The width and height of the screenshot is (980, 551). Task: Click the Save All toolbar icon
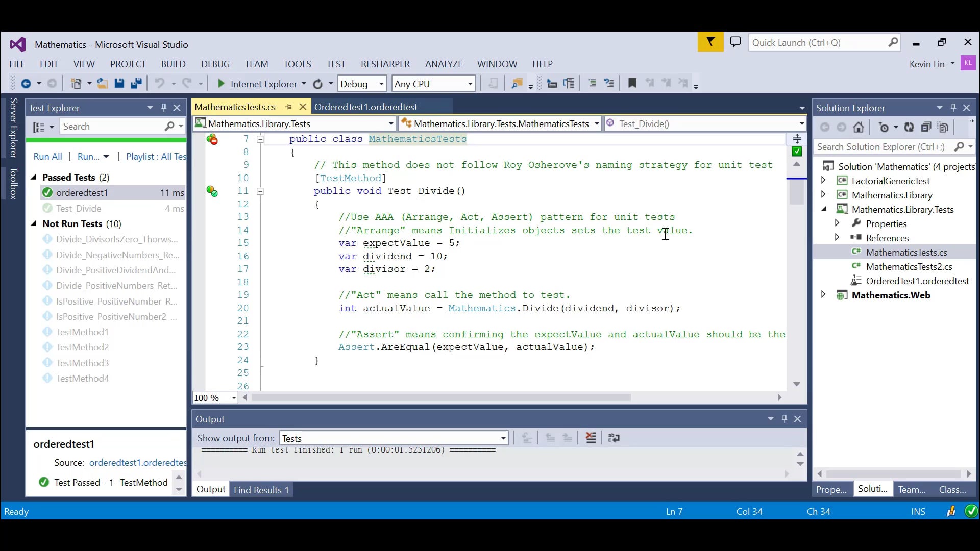pos(136,84)
